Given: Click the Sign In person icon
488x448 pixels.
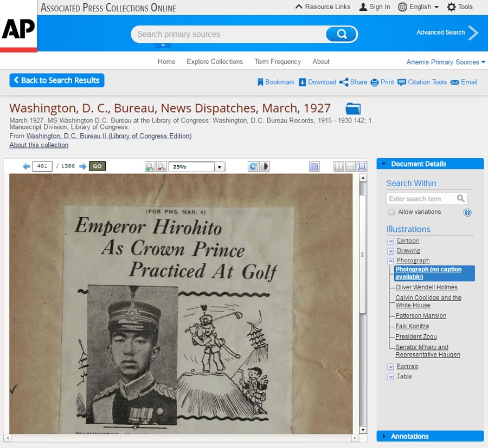Looking at the screenshot, I should coord(363,7).
